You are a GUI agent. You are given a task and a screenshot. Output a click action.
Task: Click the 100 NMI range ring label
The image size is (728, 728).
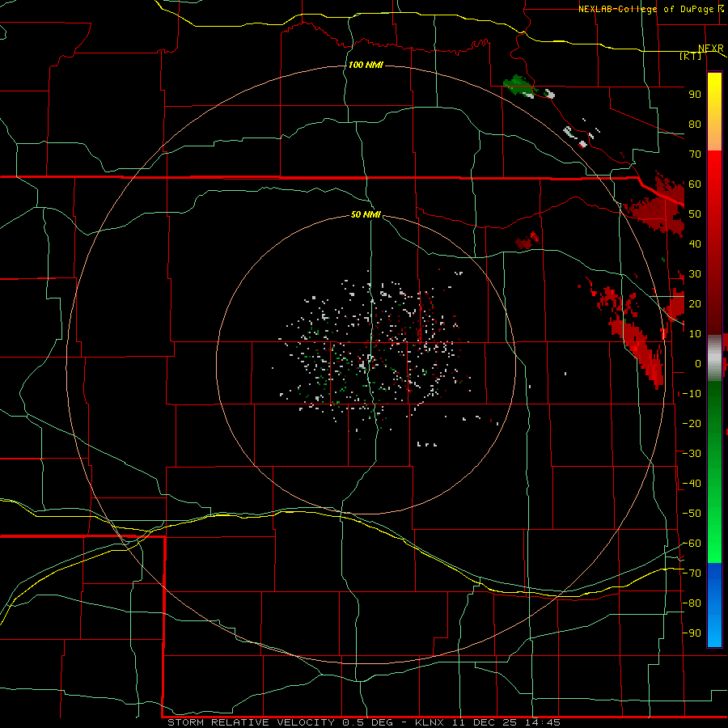coord(366,65)
